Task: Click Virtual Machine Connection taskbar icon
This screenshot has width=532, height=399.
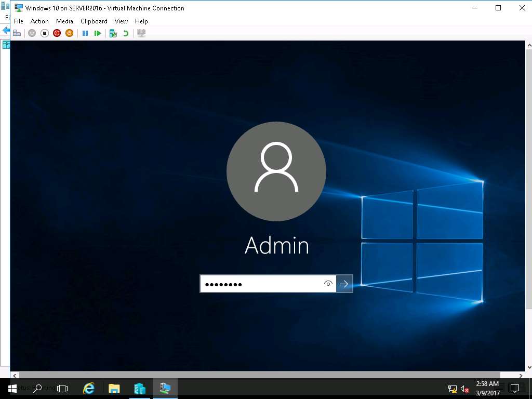Action: click(165, 389)
